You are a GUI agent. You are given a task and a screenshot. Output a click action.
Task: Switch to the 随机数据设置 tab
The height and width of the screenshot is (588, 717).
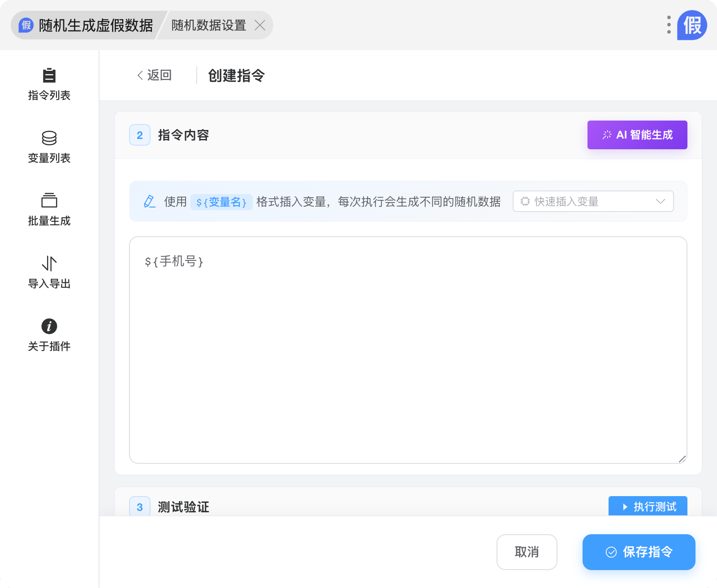coord(208,25)
